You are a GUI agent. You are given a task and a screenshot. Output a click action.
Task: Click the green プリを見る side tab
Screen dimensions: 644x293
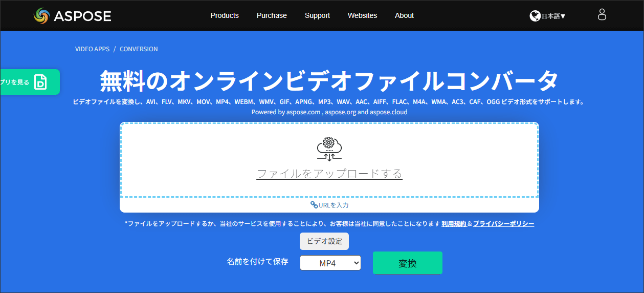pyautogui.click(x=30, y=82)
